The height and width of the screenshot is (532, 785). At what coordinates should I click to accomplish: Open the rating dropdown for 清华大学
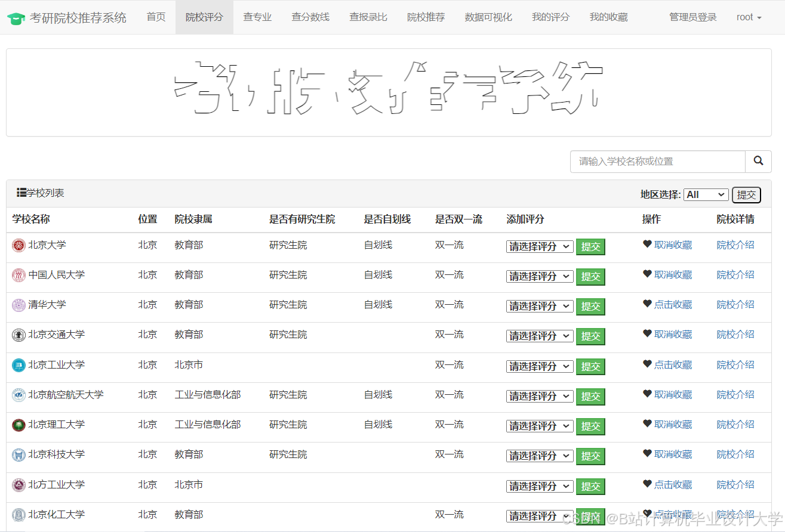(x=540, y=306)
